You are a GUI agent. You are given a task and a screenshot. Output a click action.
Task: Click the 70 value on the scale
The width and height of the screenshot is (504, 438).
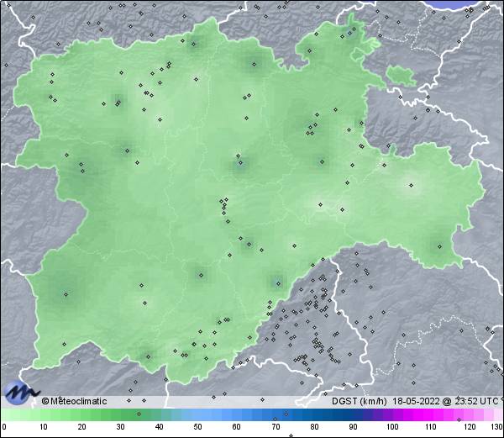click(x=276, y=427)
